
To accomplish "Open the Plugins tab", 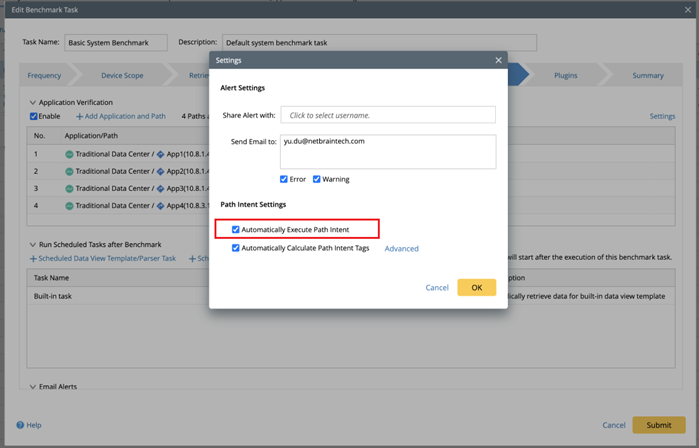I will coord(565,76).
